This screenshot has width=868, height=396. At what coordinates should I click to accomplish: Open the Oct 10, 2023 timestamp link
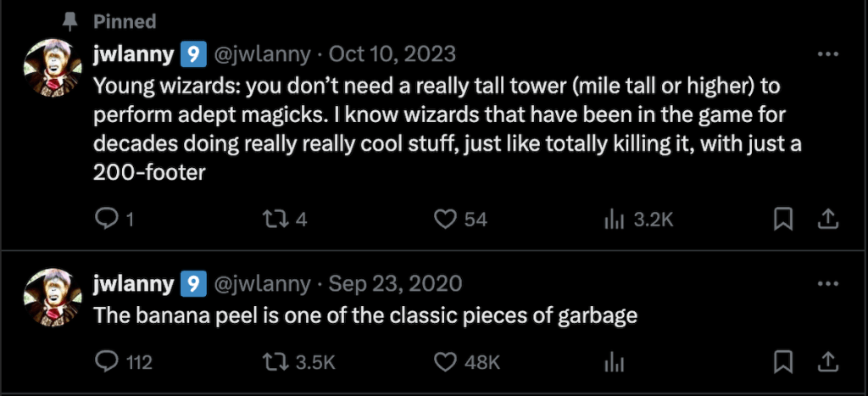[x=392, y=54]
